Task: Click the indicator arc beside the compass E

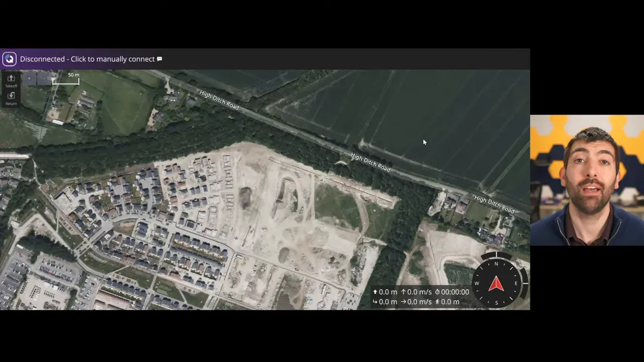Action: (x=525, y=283)
